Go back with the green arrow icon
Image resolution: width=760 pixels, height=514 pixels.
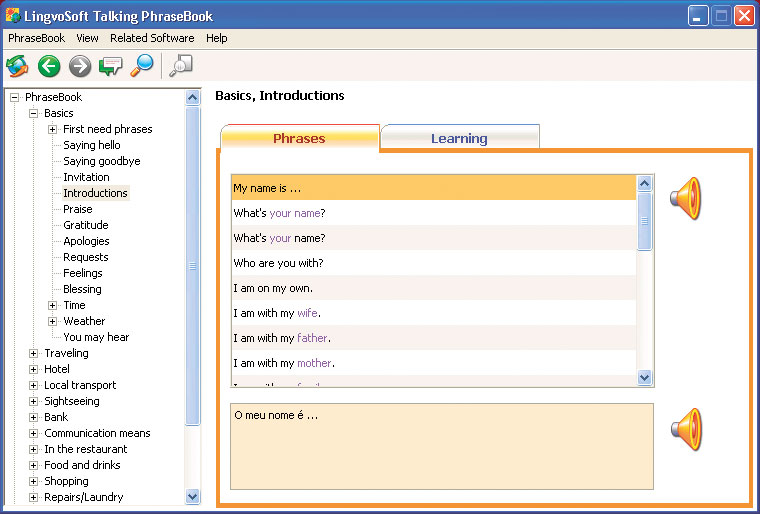[x=49, y=66]
